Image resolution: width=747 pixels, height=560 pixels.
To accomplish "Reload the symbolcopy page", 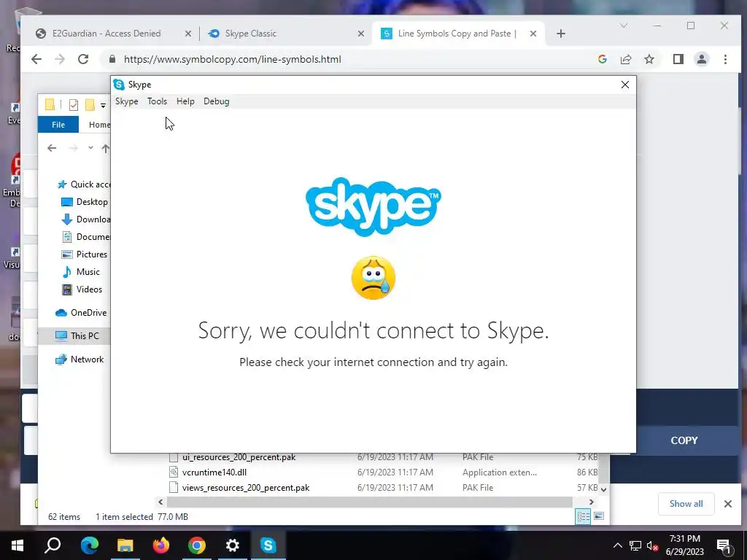I will pos(83,59).
